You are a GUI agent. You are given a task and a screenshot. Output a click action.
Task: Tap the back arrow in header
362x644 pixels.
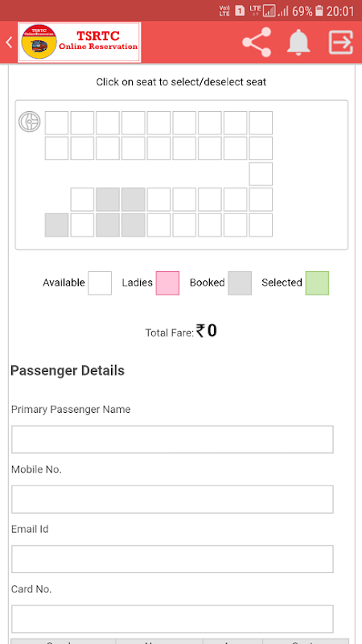[x=9, y=42]
